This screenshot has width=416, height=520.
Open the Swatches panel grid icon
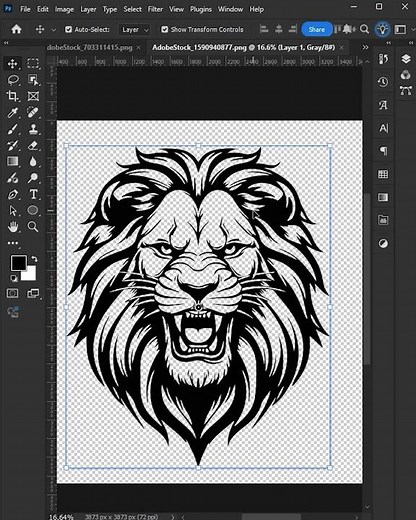pos(383,174)
